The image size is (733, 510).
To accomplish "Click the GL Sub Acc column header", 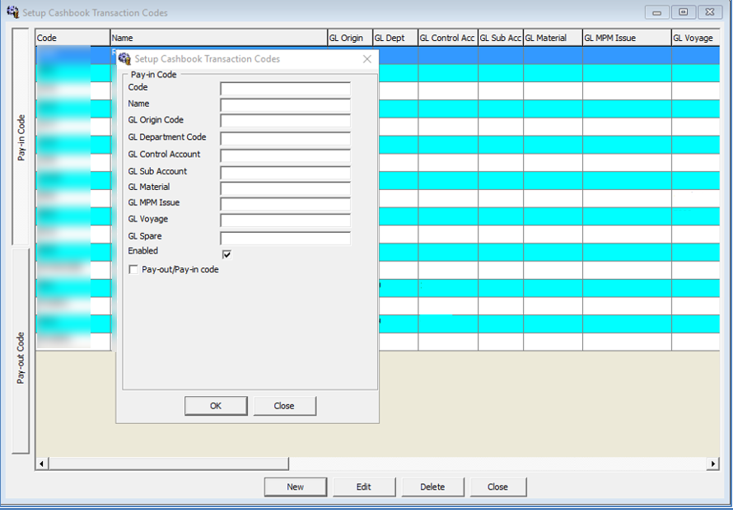I will tap(501, 38).
